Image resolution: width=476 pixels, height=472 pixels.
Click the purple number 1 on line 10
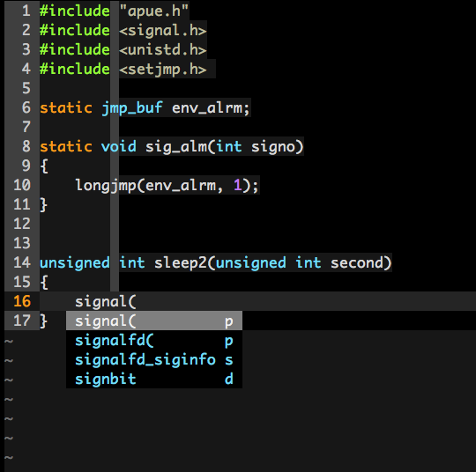click(x=237, y=185)
